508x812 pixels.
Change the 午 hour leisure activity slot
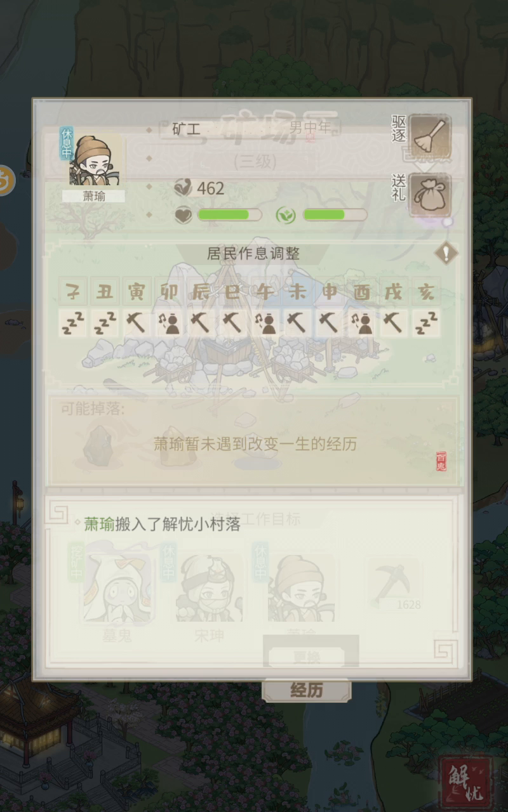pyautogui.click(x=265, y=323)
